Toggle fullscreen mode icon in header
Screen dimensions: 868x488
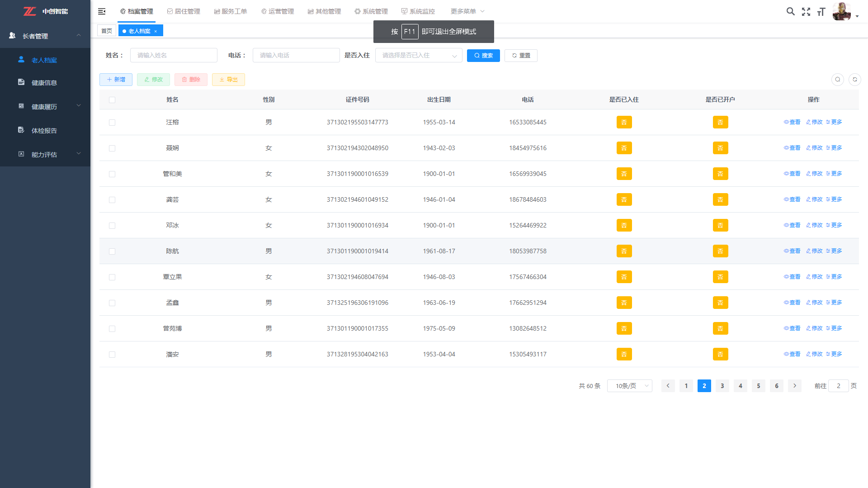point(806,12)
